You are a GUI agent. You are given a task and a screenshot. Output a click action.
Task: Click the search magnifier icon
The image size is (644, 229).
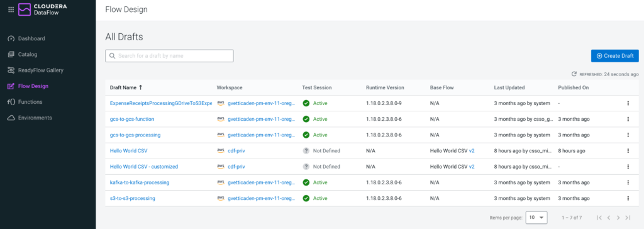(112, 56)
